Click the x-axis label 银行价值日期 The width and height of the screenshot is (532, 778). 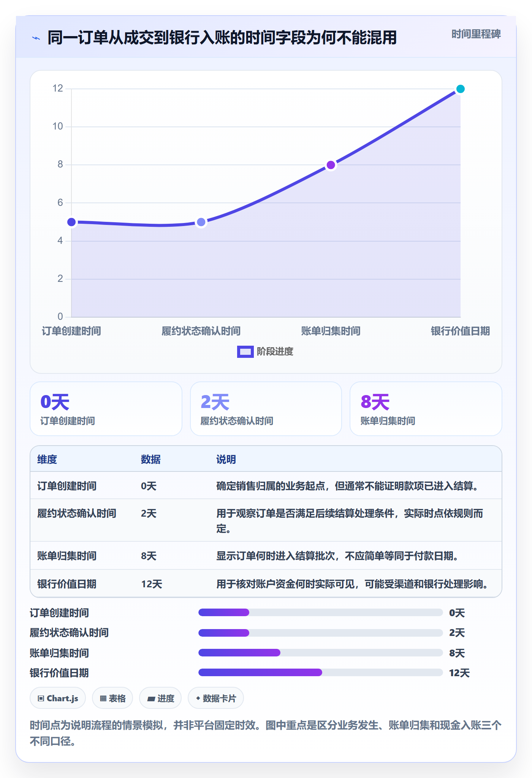pos(461,331)
